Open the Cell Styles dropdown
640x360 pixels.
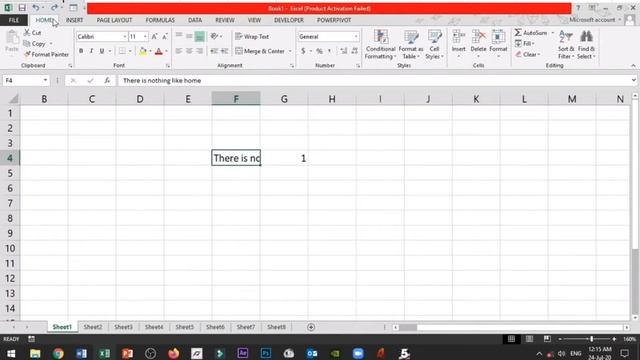[434, 45]
